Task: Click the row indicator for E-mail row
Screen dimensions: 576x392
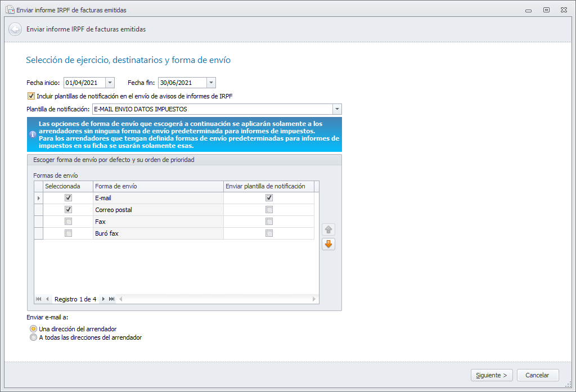Action: pyautogui.click(x=39, y=198)
